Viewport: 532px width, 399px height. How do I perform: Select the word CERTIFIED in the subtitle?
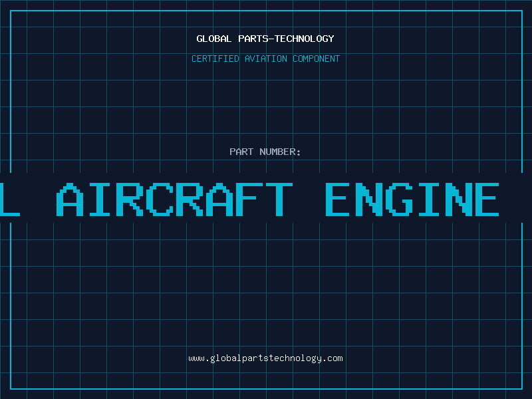click(x=215, y=59)
